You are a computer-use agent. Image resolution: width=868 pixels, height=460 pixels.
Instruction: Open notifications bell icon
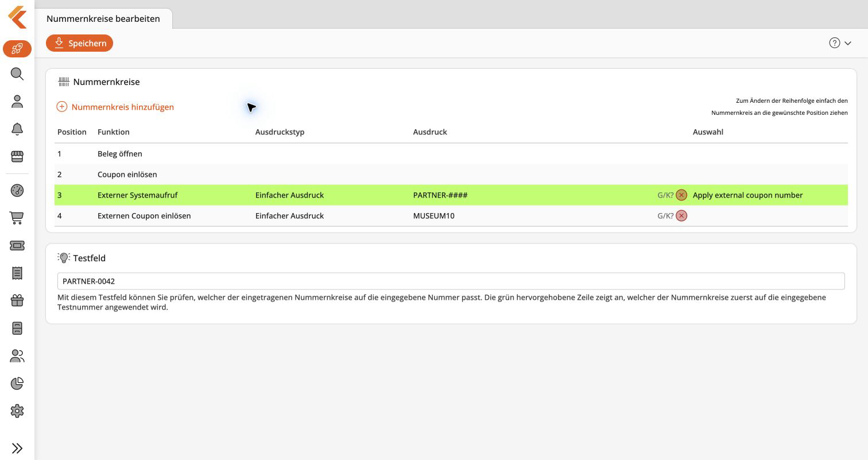click(x=17, y=129)
